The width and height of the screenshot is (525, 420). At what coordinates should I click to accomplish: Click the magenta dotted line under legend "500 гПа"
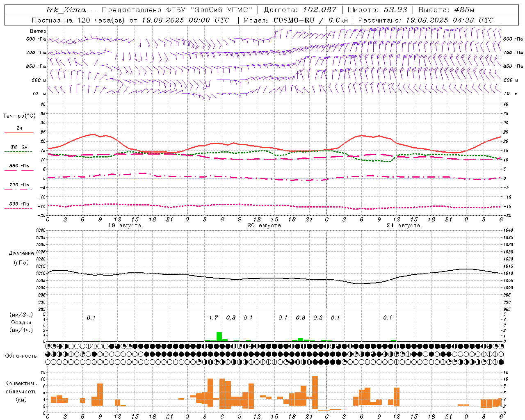coord(18,208)
